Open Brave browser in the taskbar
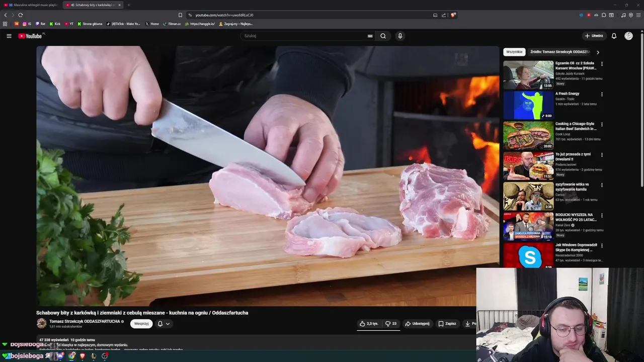This screenshot has width=644, height=362. coord(83,356)
